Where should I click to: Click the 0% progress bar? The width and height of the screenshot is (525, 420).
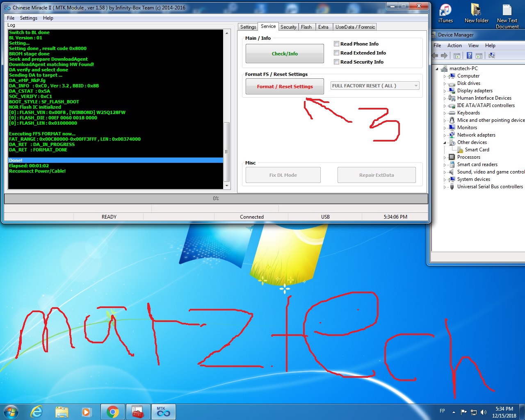coord(216,199)
